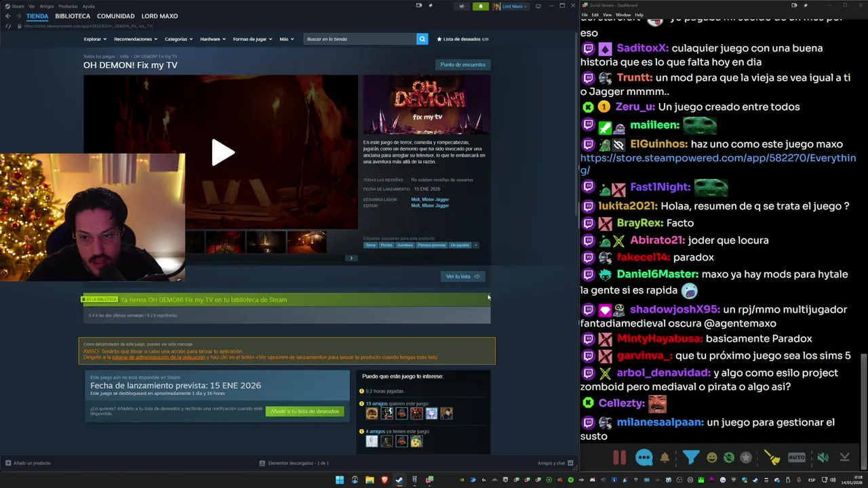Click the Punto de encuentro button

(x=462, y=64)
